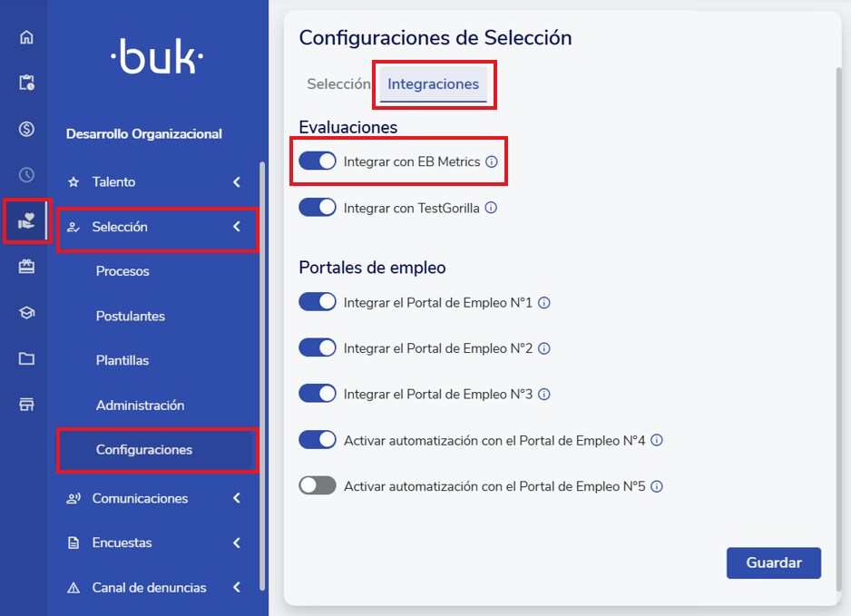The height and width of the screenshot is (616, 851).
Task: Disable the Integrar con EB Metrics toggle
Action: pos(318,161)
